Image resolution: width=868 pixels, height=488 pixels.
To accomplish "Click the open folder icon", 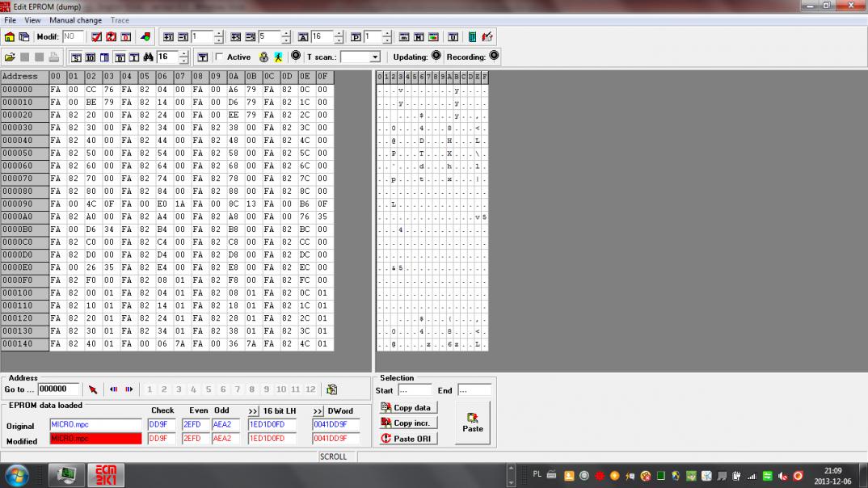I will pyautogui.click(x=10, y=57).
